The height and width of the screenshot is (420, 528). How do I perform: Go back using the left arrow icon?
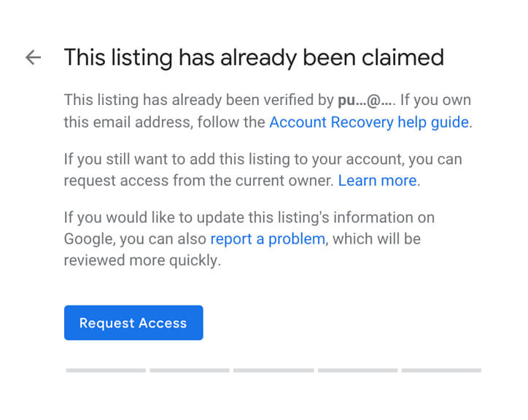(x=33, y=58)
